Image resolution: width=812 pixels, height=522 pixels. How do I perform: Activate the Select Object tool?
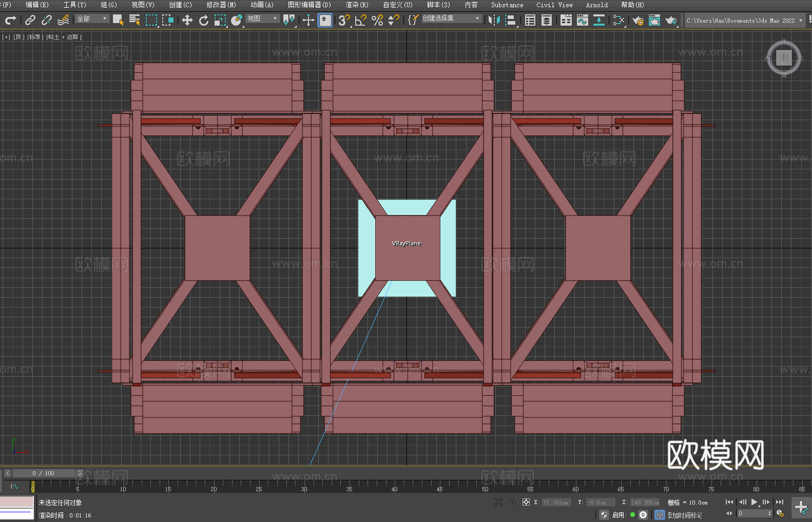pyautogui.click(x=118, y=20)
